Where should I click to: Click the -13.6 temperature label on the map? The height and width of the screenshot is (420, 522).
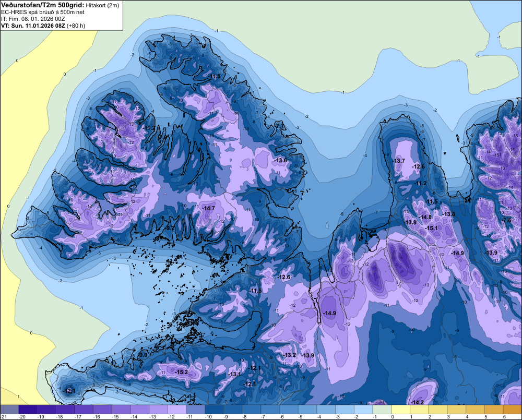click(280, 160)
